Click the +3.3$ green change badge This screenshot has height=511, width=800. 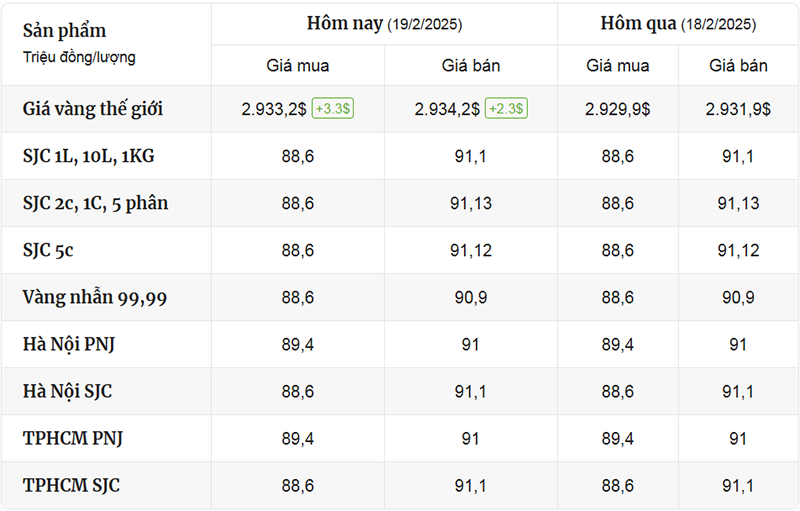click(333, 109)
